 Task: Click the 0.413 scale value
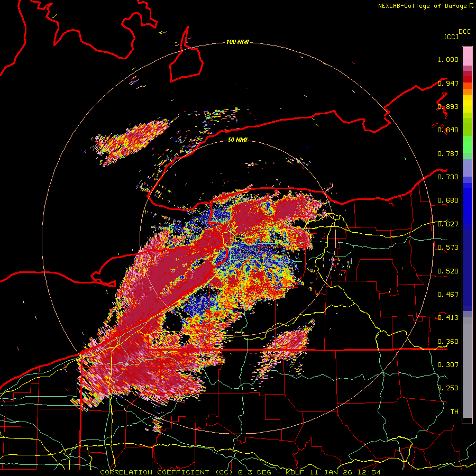tap(448, 318)
